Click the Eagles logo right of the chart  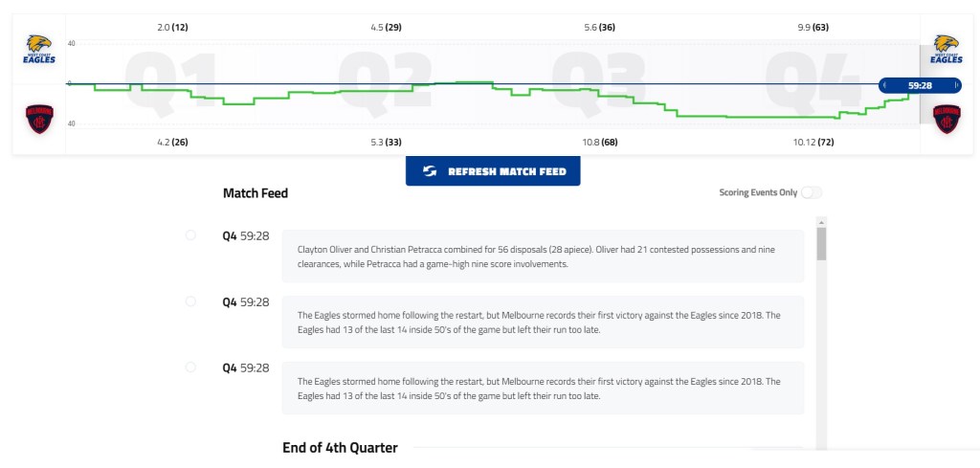coord(947,49)
